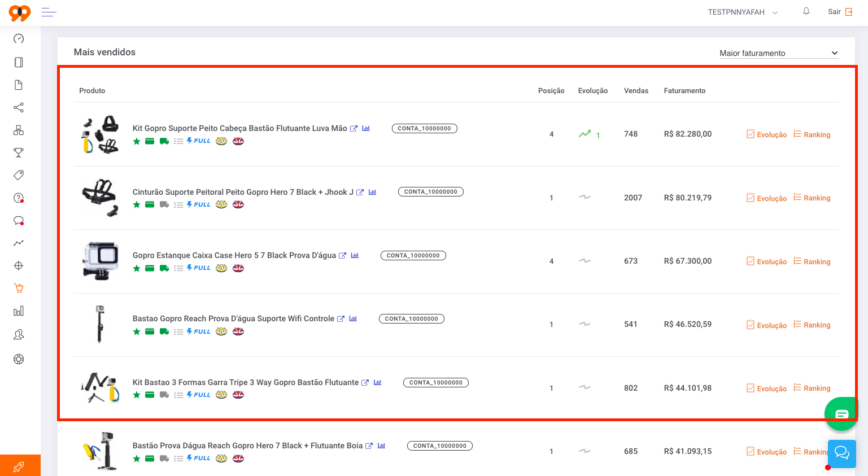Open external link for Gopro Estanque Caixa Case
Screen dimensions: 868x476
pos(342,256)
